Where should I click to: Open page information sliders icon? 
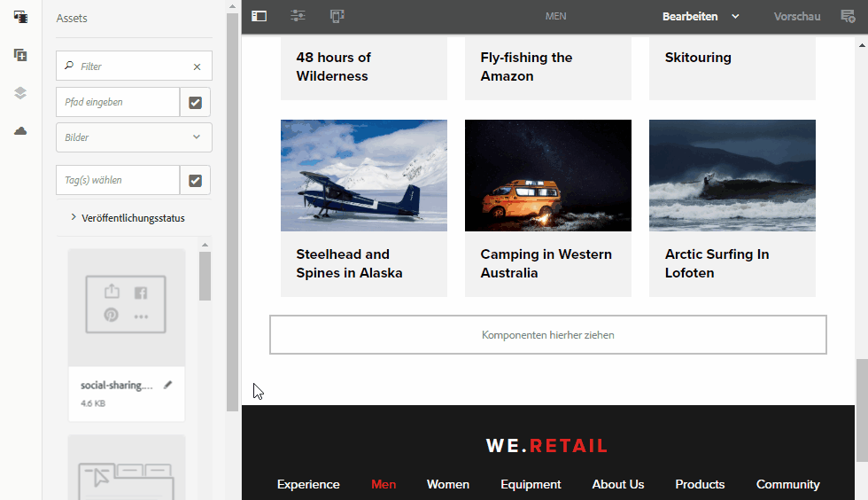click(298, 16)
